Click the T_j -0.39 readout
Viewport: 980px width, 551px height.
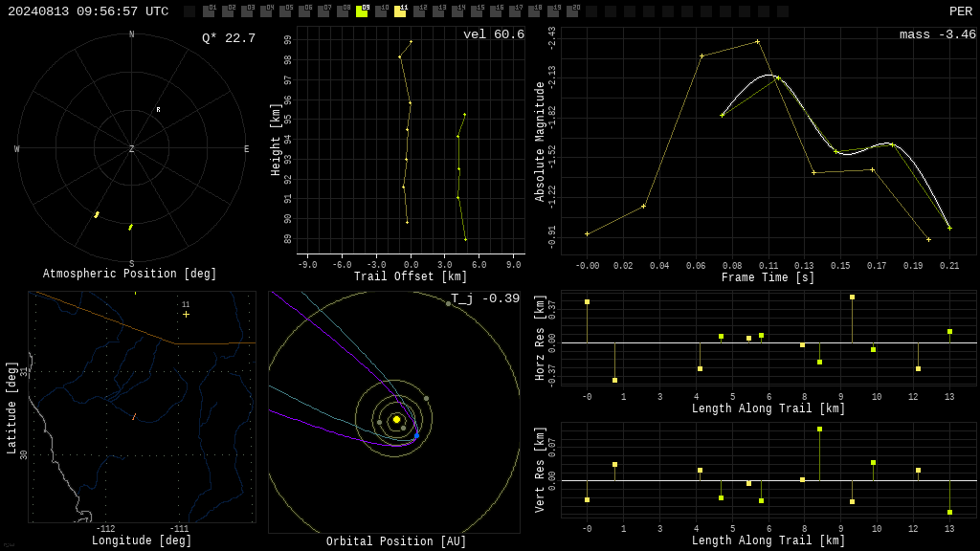coord(485,298)
